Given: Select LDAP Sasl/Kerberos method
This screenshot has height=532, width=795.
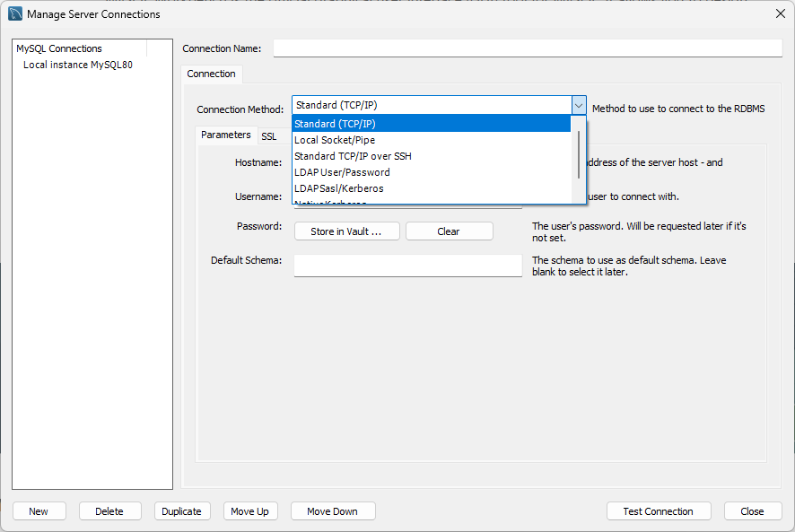Looking at the screenshot, I should tap(432, 188).
